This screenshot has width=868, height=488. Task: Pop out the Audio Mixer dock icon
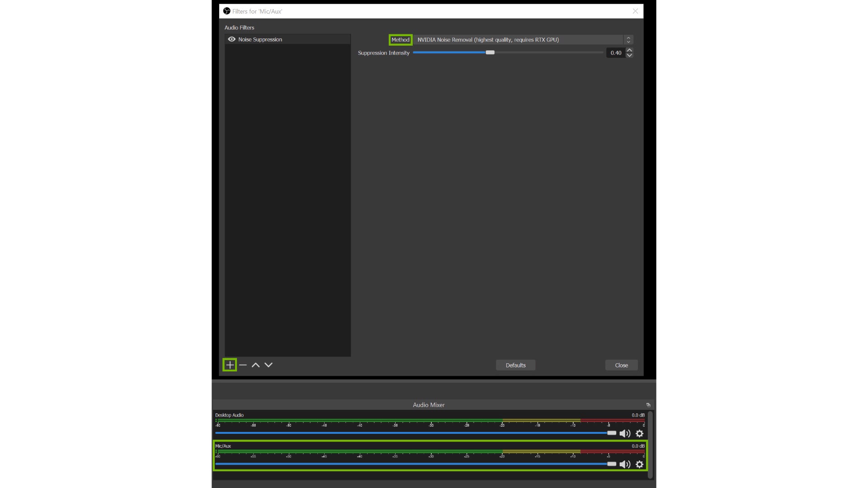(648, 405)
